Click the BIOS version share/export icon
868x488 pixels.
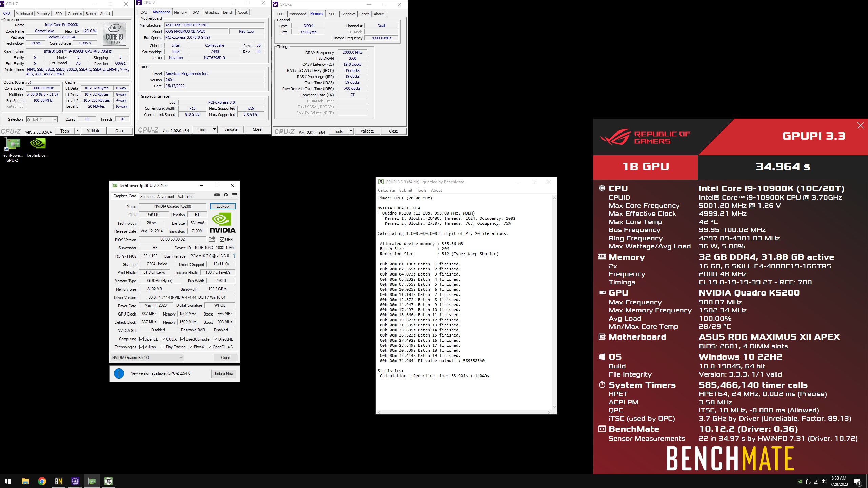click(212, 239)
